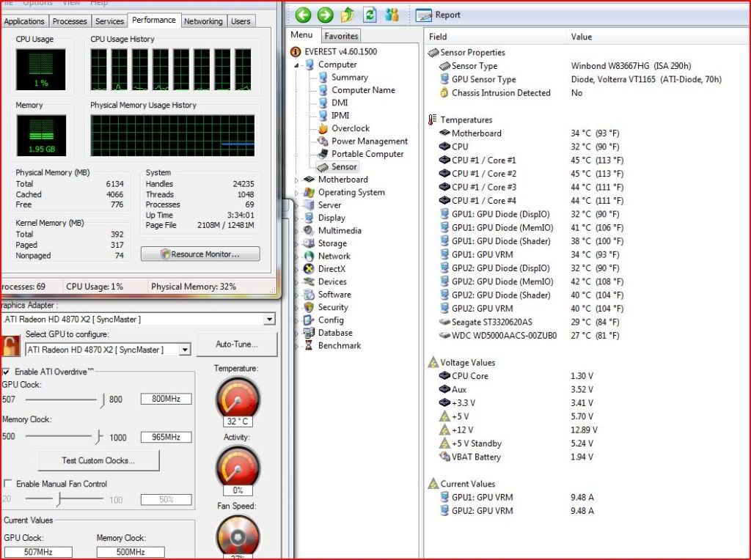This screenshot has height=560, width=751.
Task: Open the Graphics Adapter dropdown
Action: [x=269, y=320]
